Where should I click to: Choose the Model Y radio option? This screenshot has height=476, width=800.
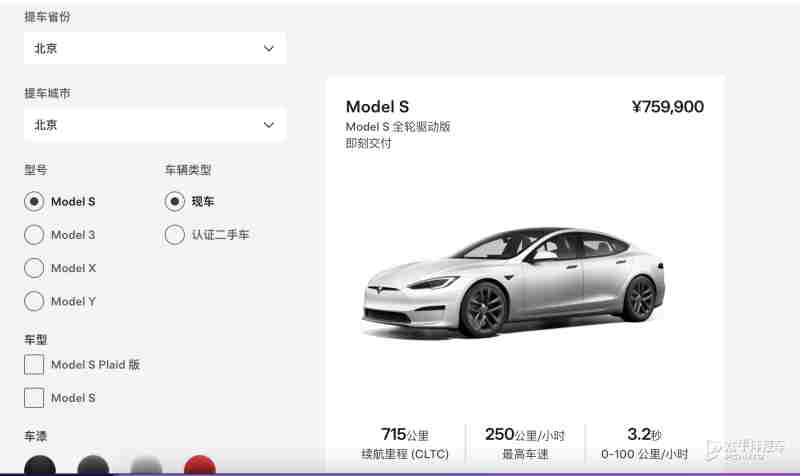coord(34,301)
